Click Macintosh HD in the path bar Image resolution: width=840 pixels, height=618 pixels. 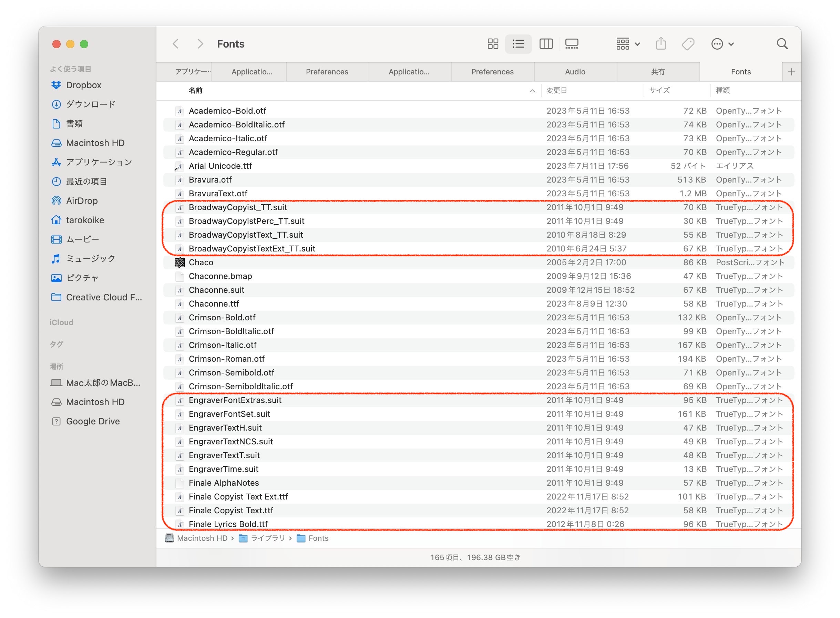tap(196, 538)
